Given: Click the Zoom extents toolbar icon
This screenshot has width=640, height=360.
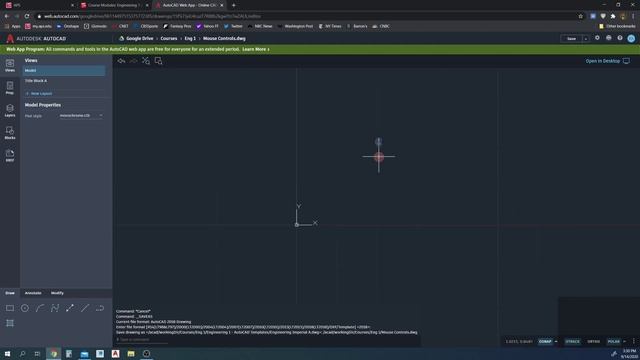Looking at the screenshot, I should 146,61.
